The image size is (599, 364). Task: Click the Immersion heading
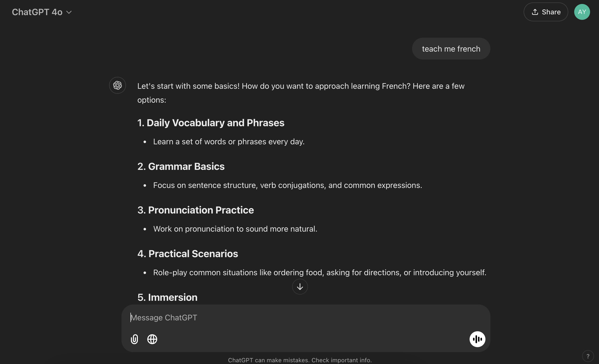(x=167, y=297)
